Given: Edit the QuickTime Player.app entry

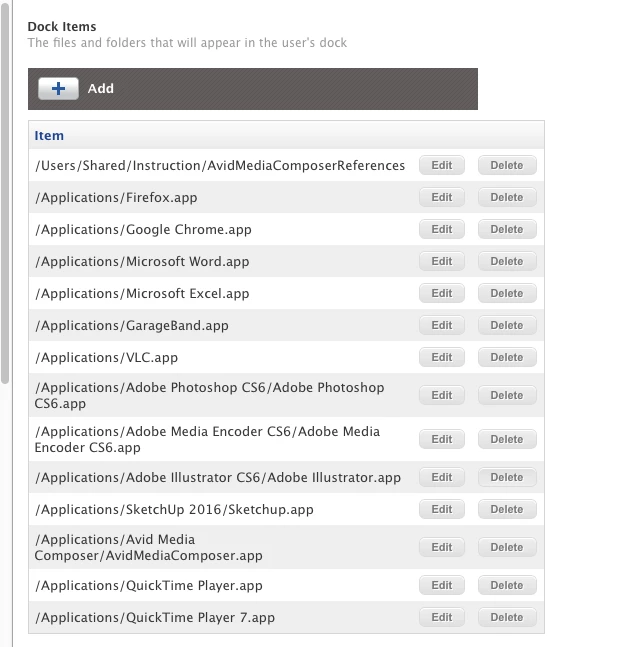Looking at the screenshot, I should [442, 585].
